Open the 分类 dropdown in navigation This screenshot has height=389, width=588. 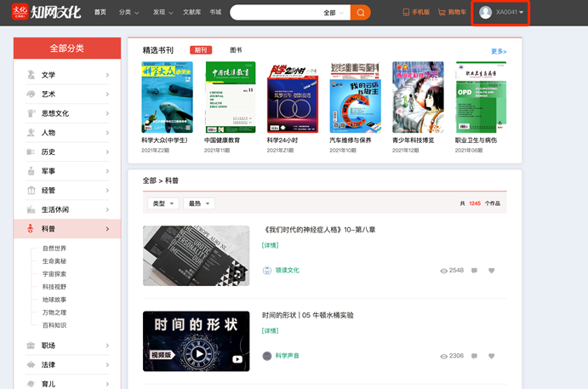tap(129, 13)
